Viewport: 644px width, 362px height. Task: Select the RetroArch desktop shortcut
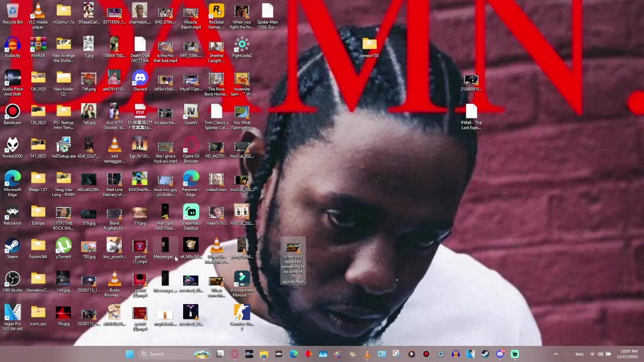[x=13, y=215]
